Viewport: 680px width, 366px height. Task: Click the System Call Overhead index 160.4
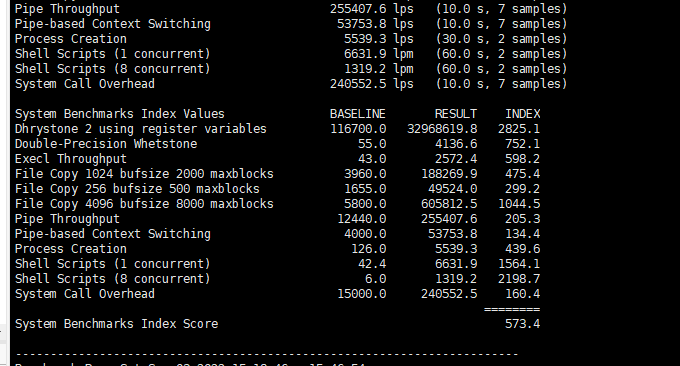click(x=523, y=294)
